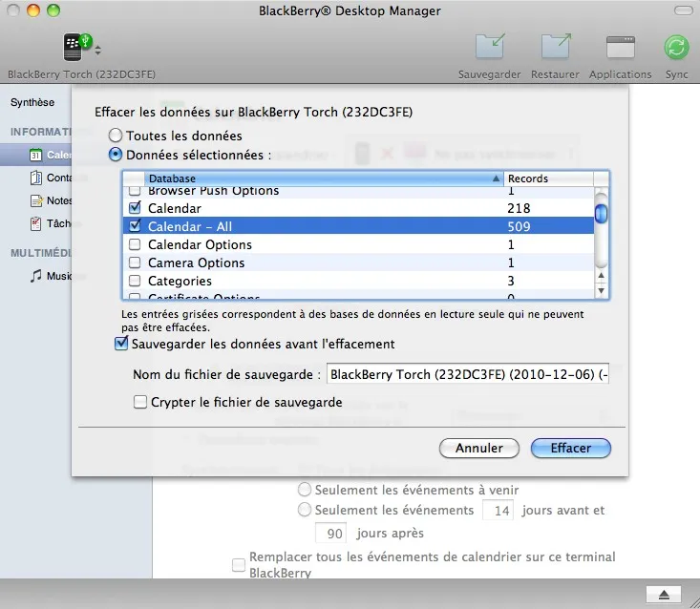Sort by the Database column header
Image resolution: width=700 pixels, height=609 pixels.
[x=324, y=178]
